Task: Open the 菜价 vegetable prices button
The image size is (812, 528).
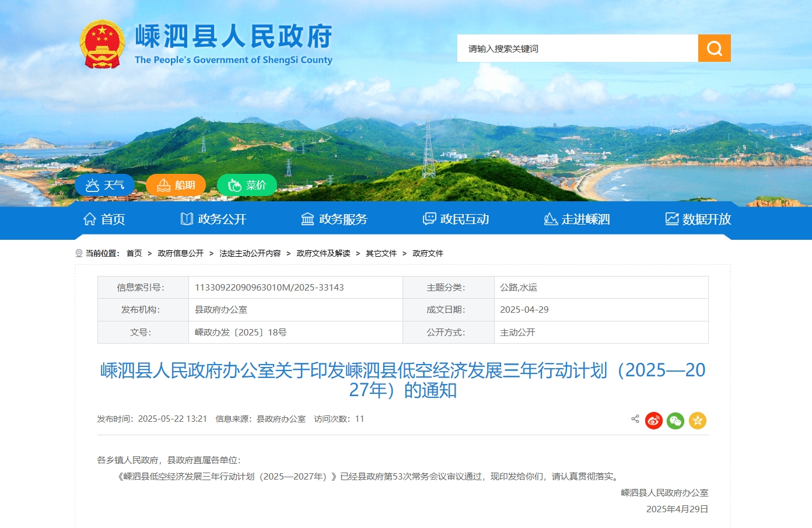Action: point(247,186)
